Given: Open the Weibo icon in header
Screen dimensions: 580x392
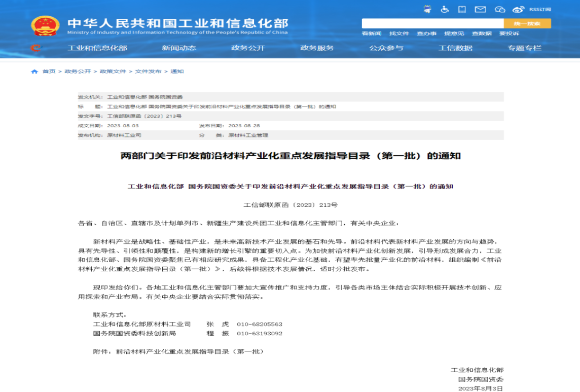Looking at the screenshot, I should click(x=518, y=9).
